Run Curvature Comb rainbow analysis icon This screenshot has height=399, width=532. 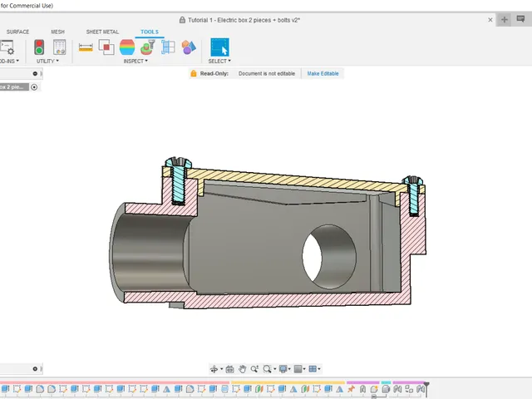127,47
